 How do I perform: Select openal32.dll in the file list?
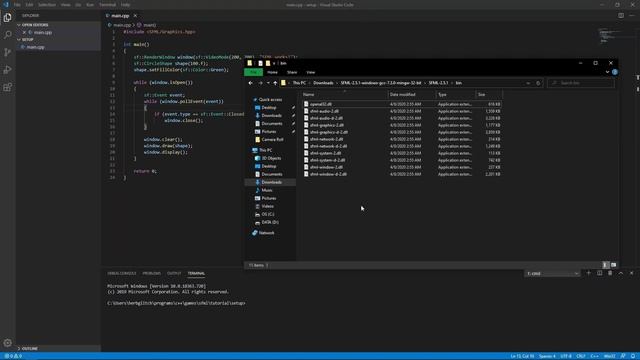[320, 104]
